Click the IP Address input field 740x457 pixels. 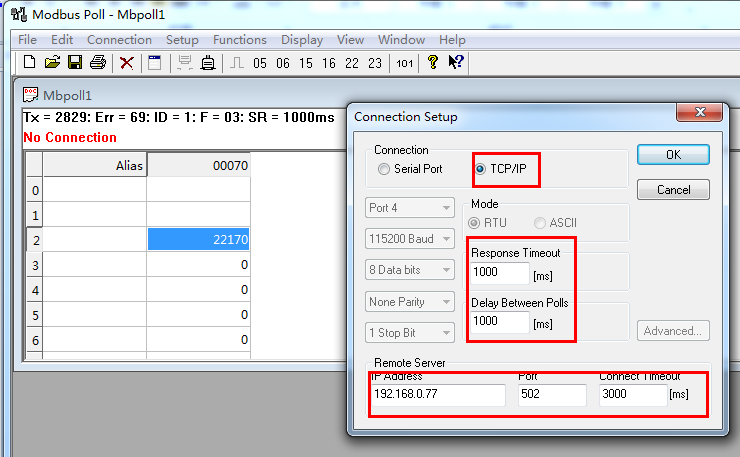coord(438,395)
